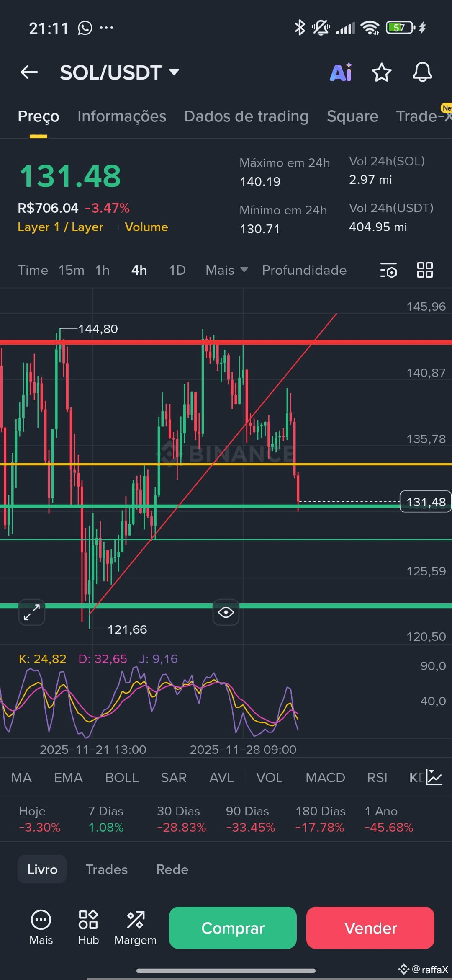The image size is (452, 980).
Task: Expand Mais timeframe dropdown
Action: coord(227,270)
